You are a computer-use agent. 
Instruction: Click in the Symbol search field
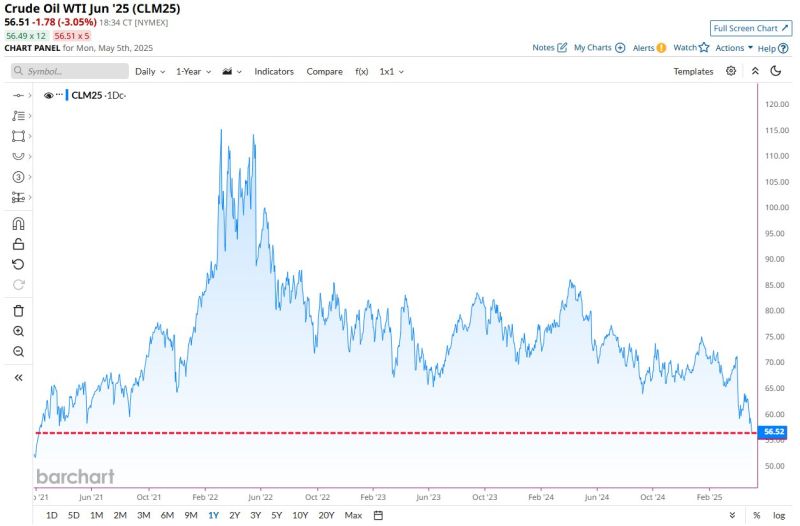71,72
